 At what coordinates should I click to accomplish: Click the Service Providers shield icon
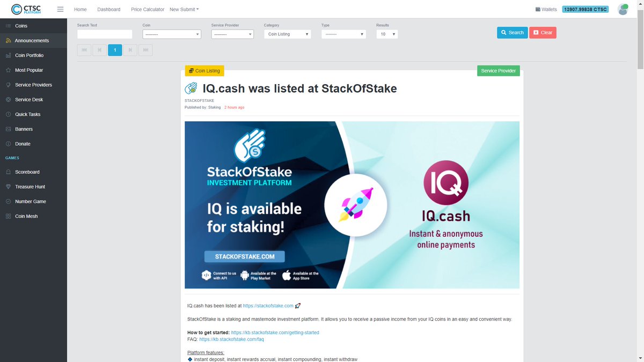[x=8, y=85]
